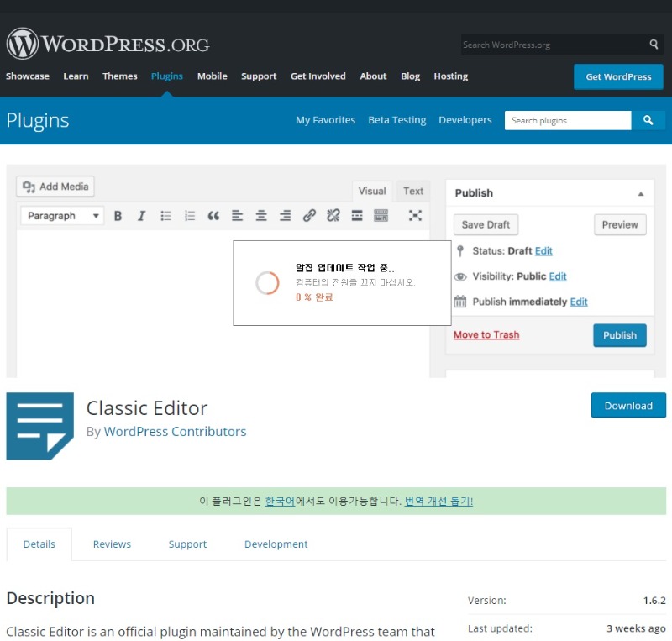
Task: Open the Details tab
Action: point(39,544)
